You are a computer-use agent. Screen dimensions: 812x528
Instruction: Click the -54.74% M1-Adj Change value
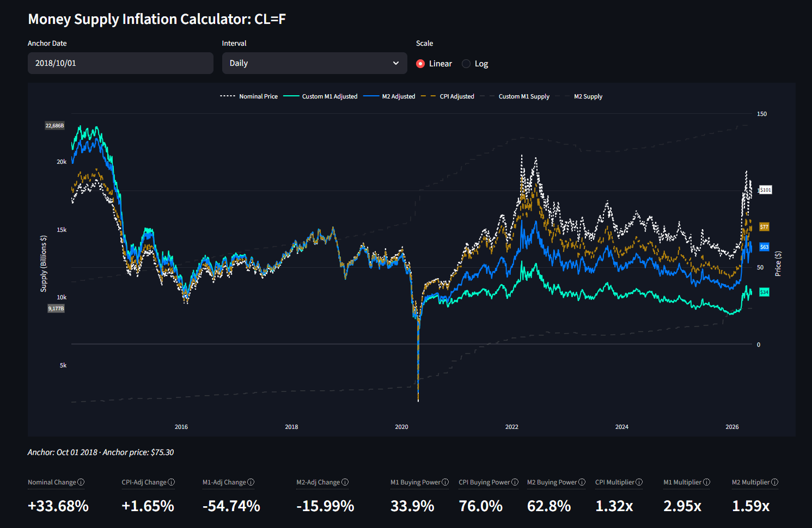click(231, 506)
